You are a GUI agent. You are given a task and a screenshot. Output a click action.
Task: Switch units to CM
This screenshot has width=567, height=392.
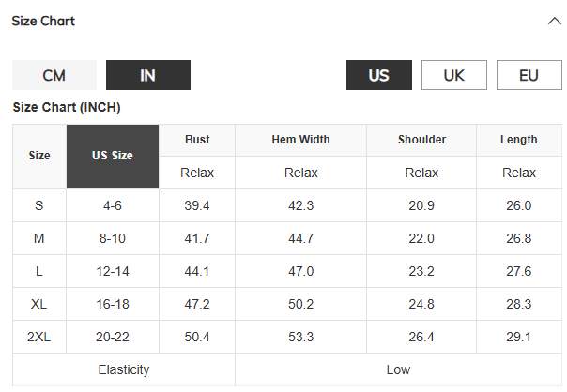coord(54,75)
